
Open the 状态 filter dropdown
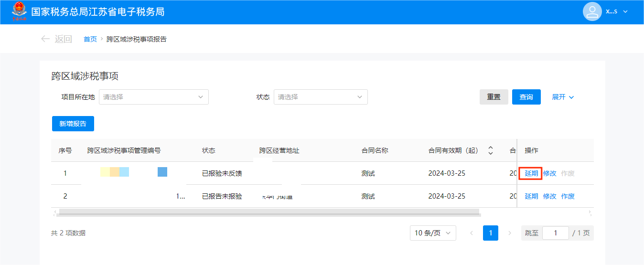coord(321,97)
